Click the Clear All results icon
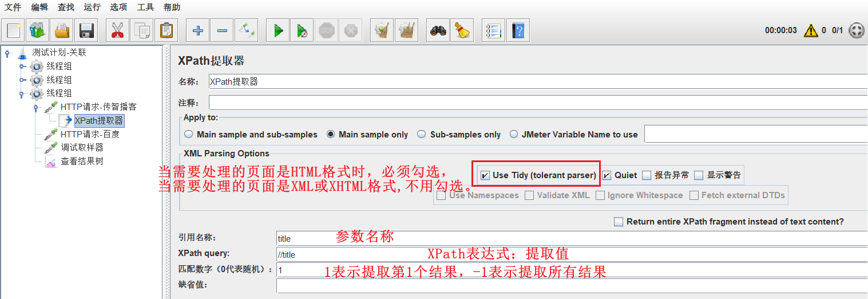 406,30
